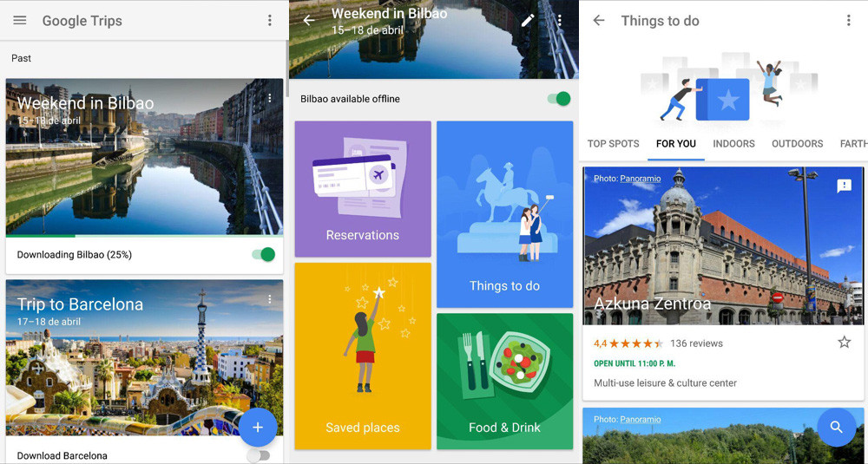
Task: Tap the Bilbao download progress bar
Action: [144, 236]
